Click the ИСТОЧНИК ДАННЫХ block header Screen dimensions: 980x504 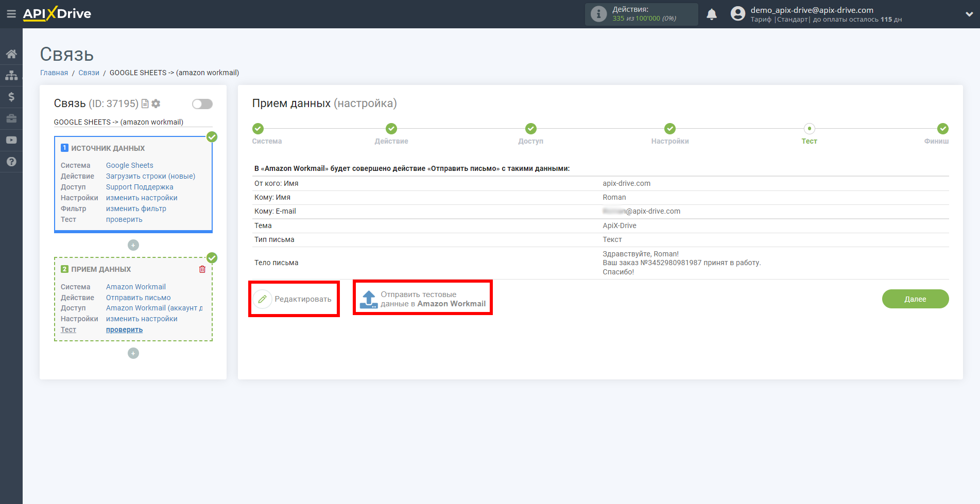click(108, 148)
